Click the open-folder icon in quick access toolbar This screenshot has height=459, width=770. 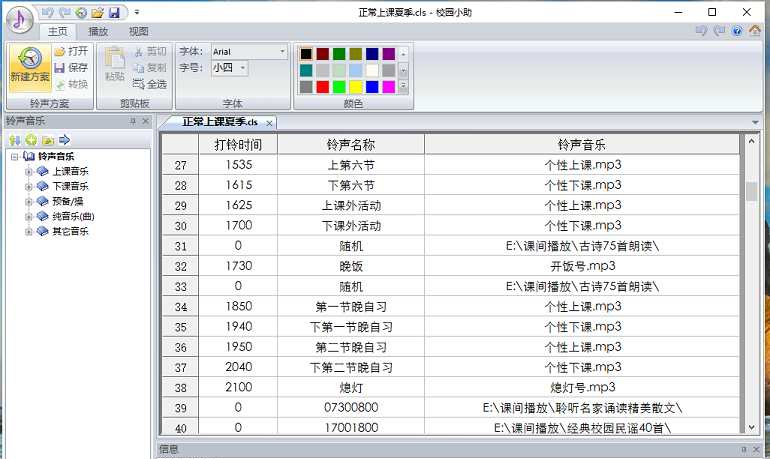97,12
